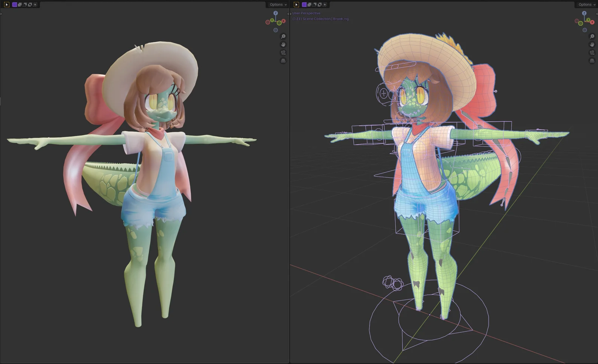Switch perspective with the orthographic icon on the right
598x364 pixels.
coord(592,61)
